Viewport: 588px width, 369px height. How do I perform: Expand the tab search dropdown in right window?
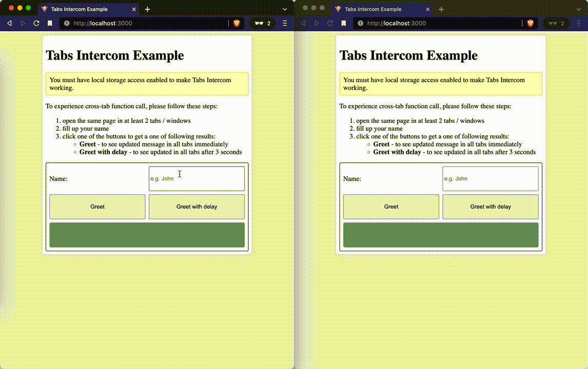[579, 9]
